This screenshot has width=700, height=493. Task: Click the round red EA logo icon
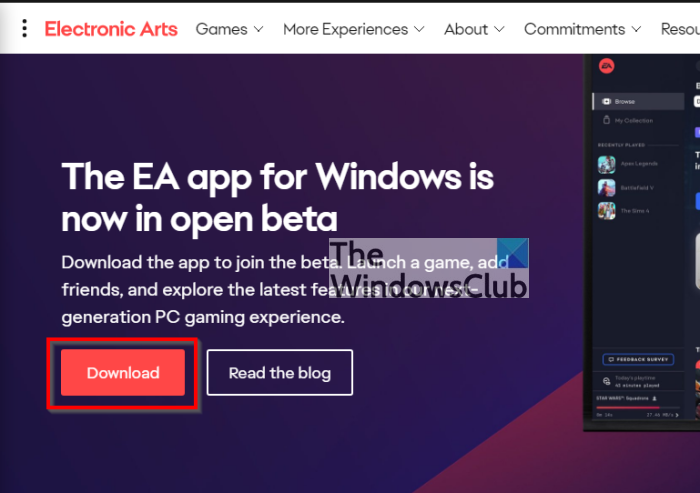pyautogui.click(x=606, y=66)
